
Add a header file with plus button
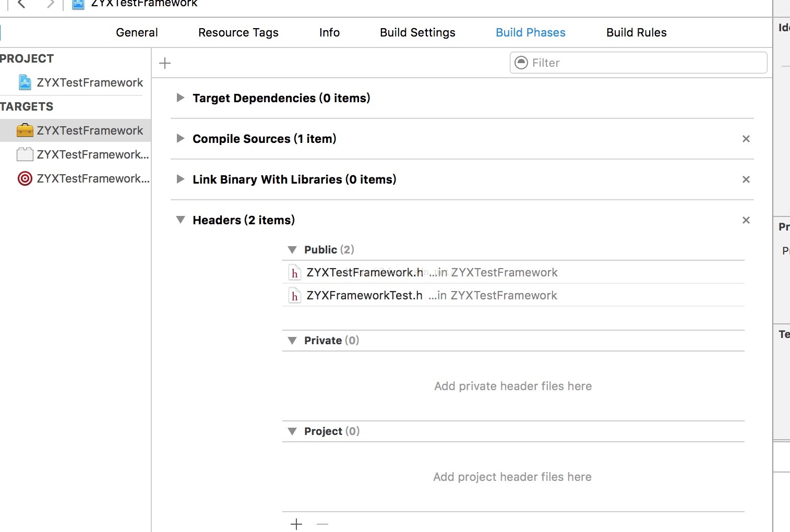coord(296,524)
